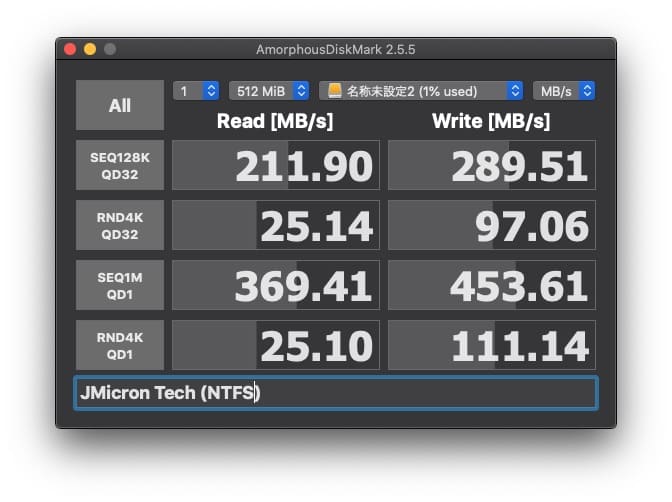Start the RND4K QD1 benchmark

tap(119, 345)
